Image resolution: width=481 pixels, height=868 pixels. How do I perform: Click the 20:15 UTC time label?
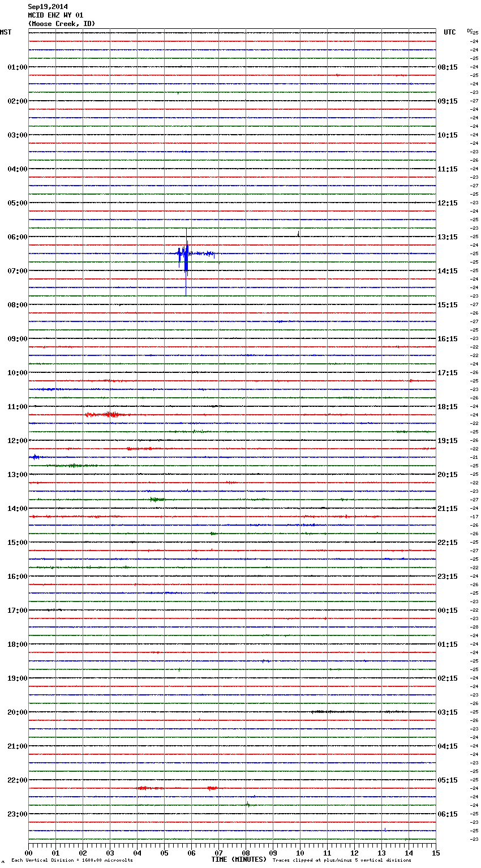[x=448, y=475]
